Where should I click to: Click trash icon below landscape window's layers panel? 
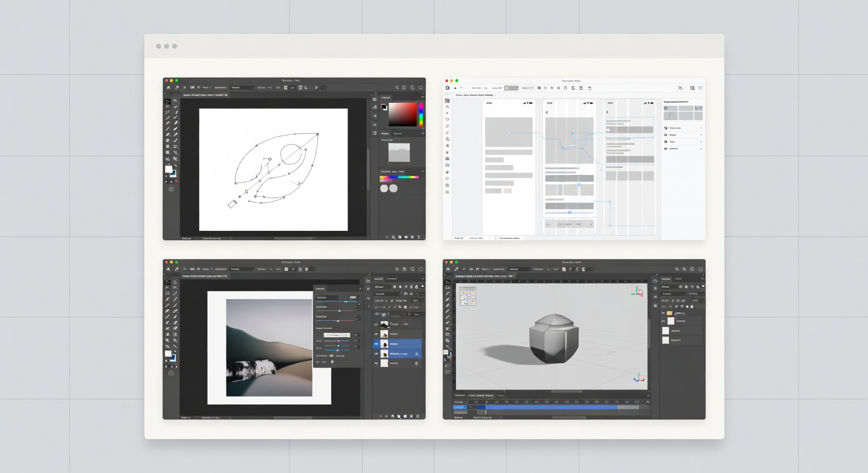(x=417, y=416)
